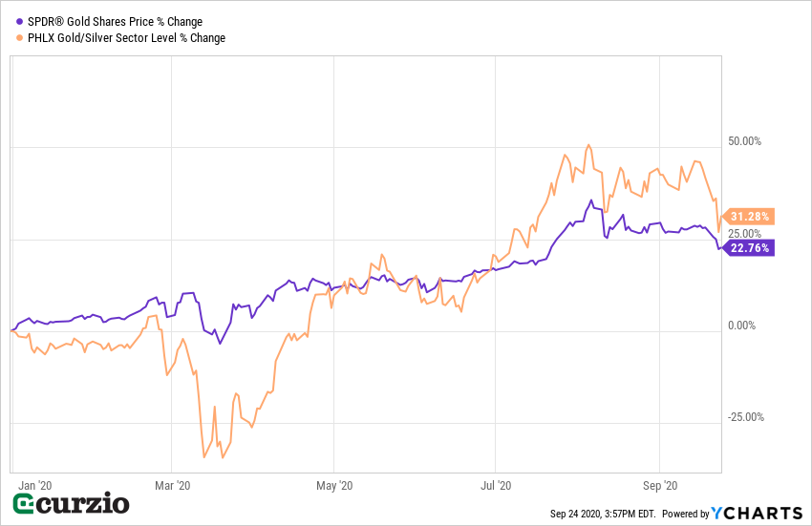Click the 25.00% y-axis label
This screenshot has height=526, width=812.
[744, 234]
